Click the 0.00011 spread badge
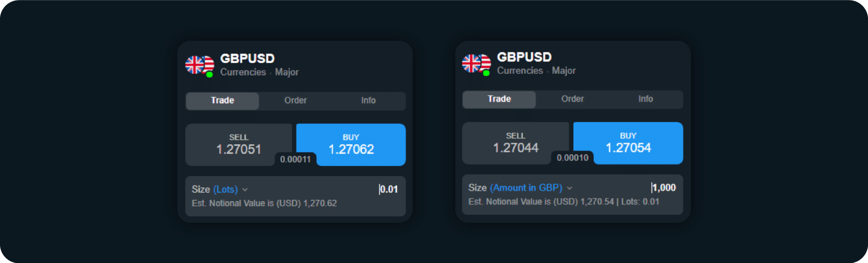The height and width of the screenshot is (263, 868). [295, 159]
